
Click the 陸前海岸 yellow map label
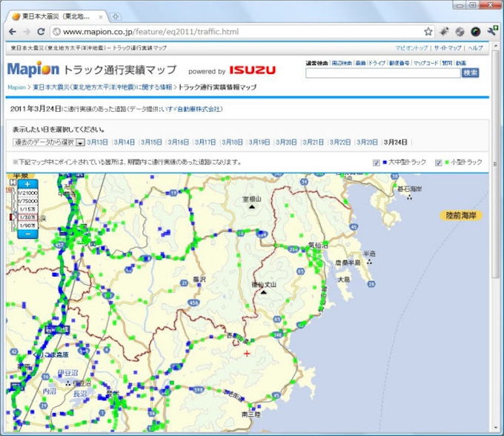(460, 216)
